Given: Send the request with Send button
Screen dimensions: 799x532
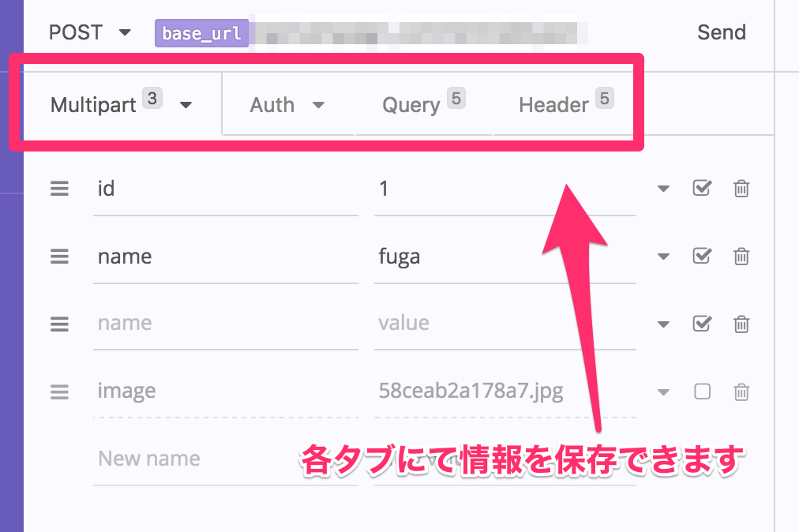Looking at the screenshot, I should (x=722, y=32).
